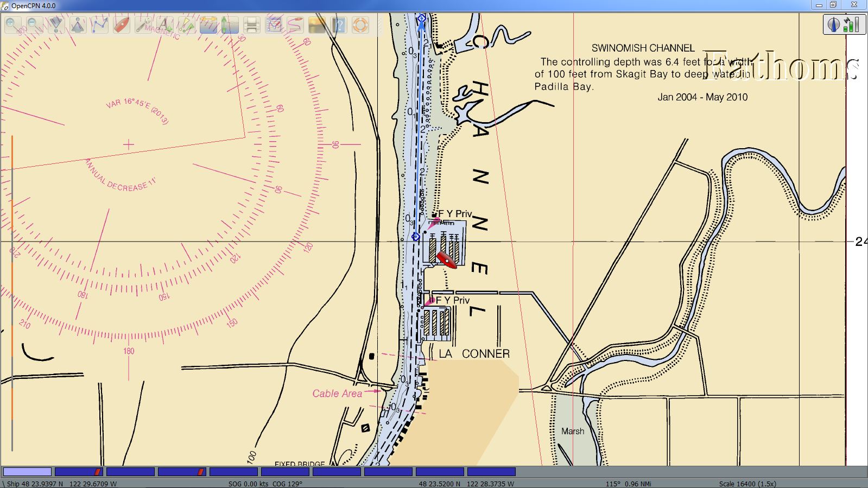Viewport: 868px width, 488px height.
Task: Drop Man Overboard lifebuoy marker
Action: (x=360, y=25)
